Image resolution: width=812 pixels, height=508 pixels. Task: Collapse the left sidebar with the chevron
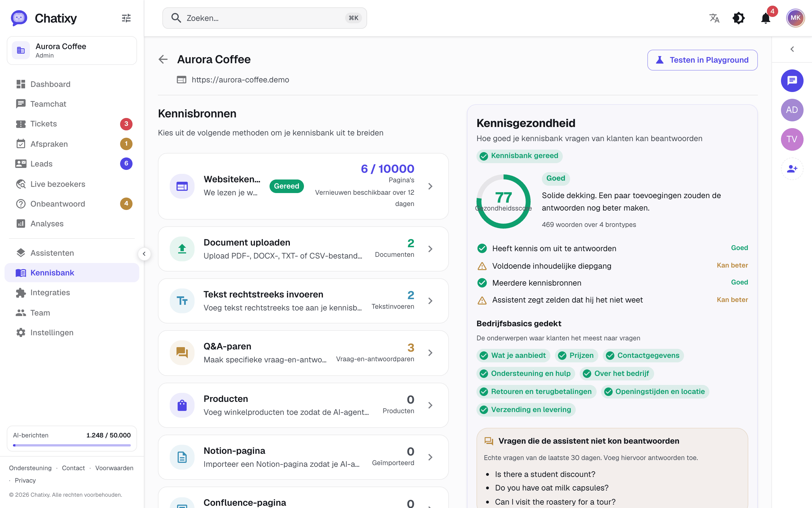tap(144, 254)
